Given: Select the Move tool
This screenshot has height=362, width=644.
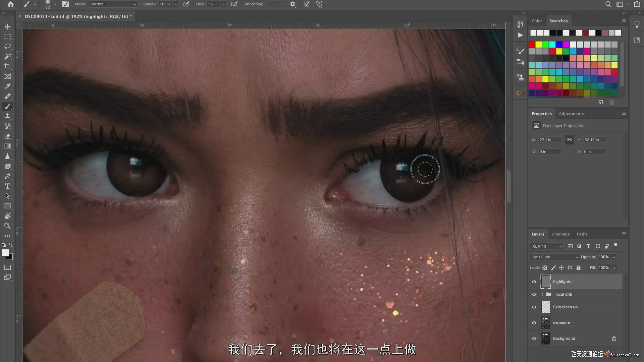Looking at the screenshot, I should 7,26.
